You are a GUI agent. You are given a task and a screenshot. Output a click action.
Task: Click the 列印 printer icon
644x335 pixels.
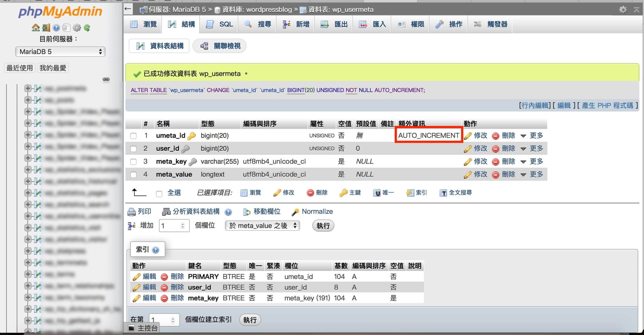(131, 212)
